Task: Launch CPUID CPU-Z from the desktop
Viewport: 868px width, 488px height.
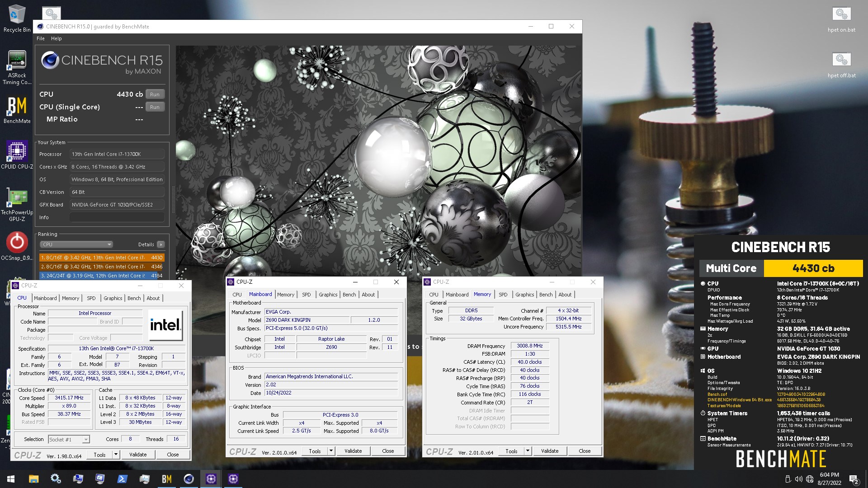Action: tap(17, 155)
